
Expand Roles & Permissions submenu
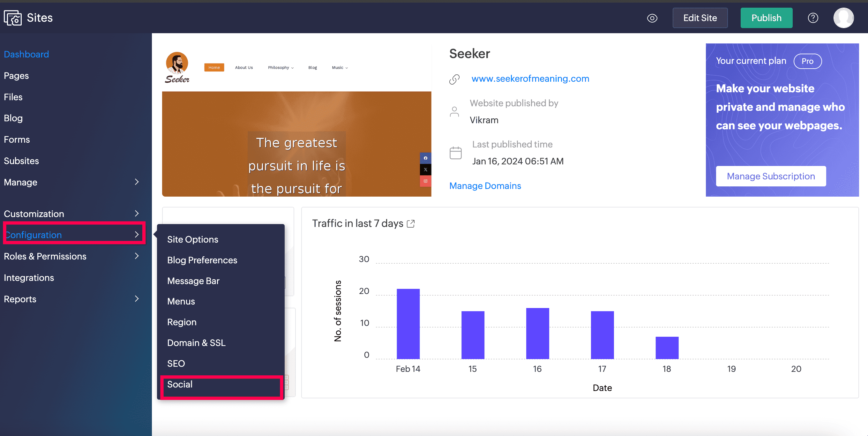point(137,256)
